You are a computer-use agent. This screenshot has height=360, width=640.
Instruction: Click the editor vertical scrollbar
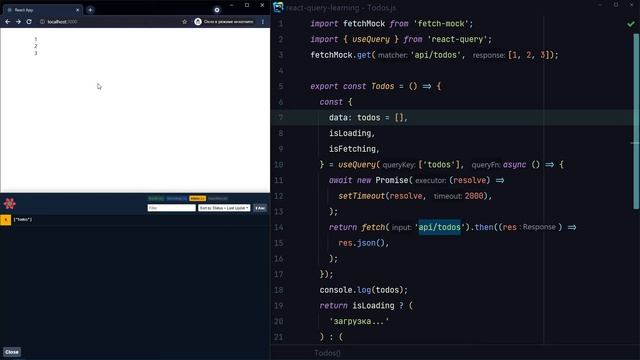pos(636,122)
